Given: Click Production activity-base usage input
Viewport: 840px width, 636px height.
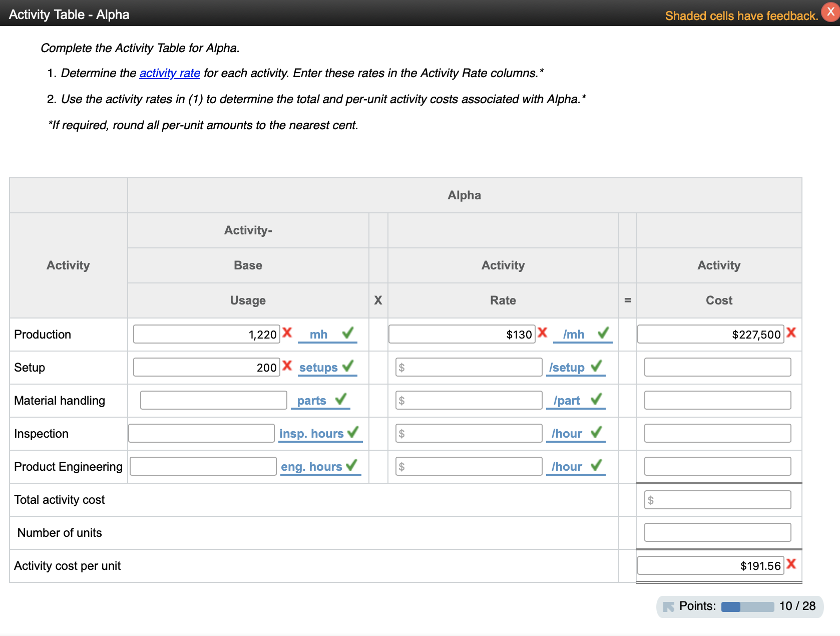Looking at the screenshot, I should (206, 334).
